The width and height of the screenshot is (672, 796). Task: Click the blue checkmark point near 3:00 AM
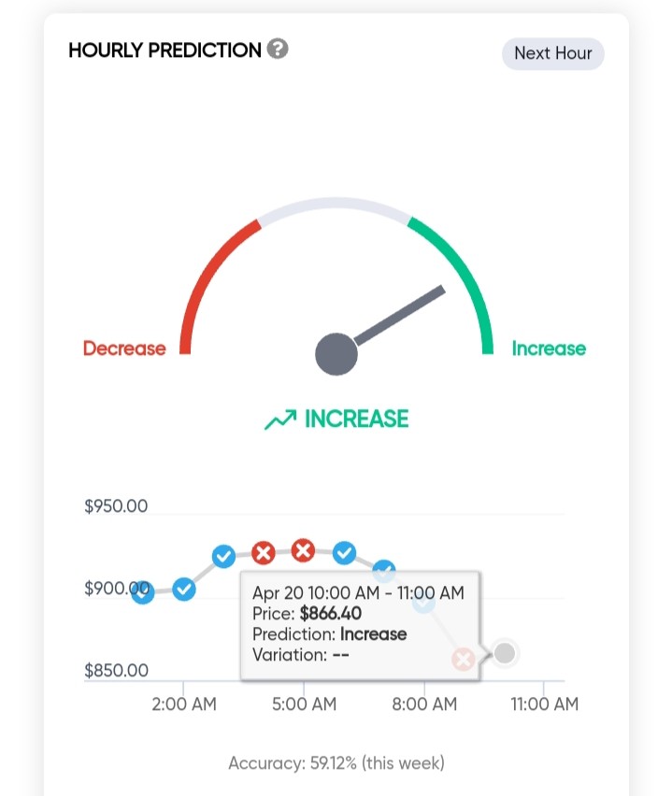(223, 557)
